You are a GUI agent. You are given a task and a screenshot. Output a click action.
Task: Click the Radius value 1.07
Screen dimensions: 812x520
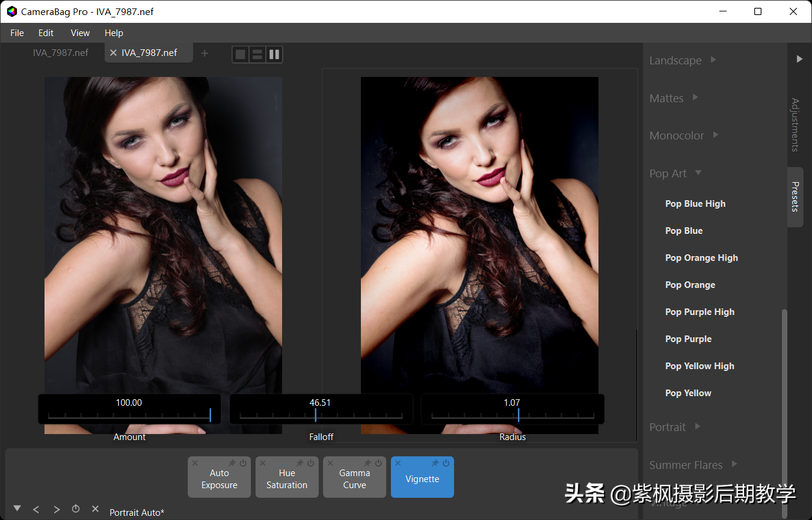pyautogui.click(x=512, y=403)
